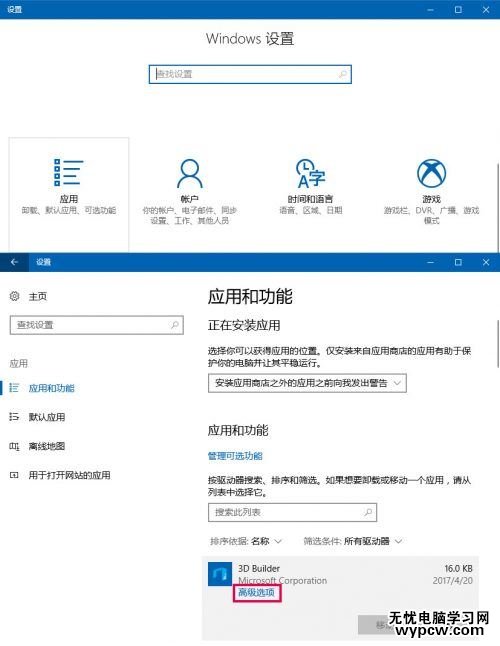Screen dimensions: 500x646
Task: Maximize the upper Windows 设置 window
Action: pos(458,9)
